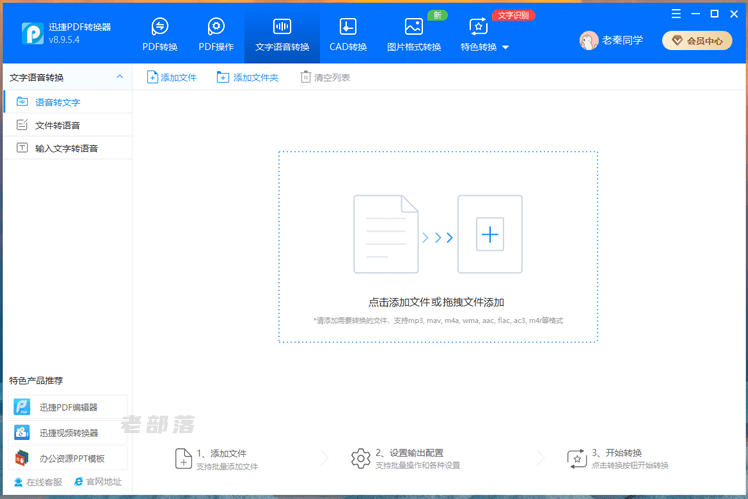Open 图片格式转换 tab
Screen dimensions: 748x499
click(414, 34)
